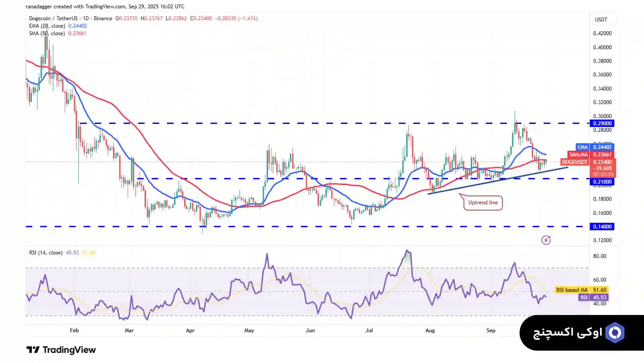Click the TradingView logo icon
This screenshot has height=363, width=644.
pyautogui.click(x=33, y=350)
